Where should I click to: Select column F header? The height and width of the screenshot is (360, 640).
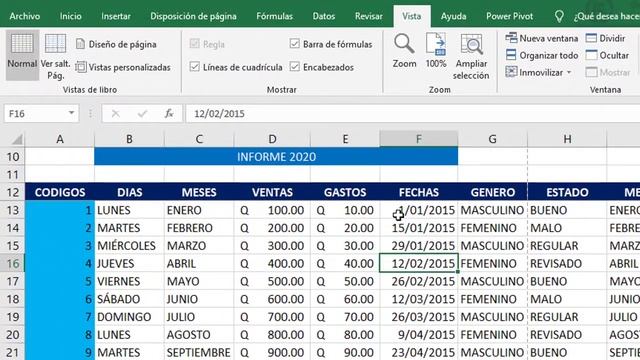[x=418, y=139]
